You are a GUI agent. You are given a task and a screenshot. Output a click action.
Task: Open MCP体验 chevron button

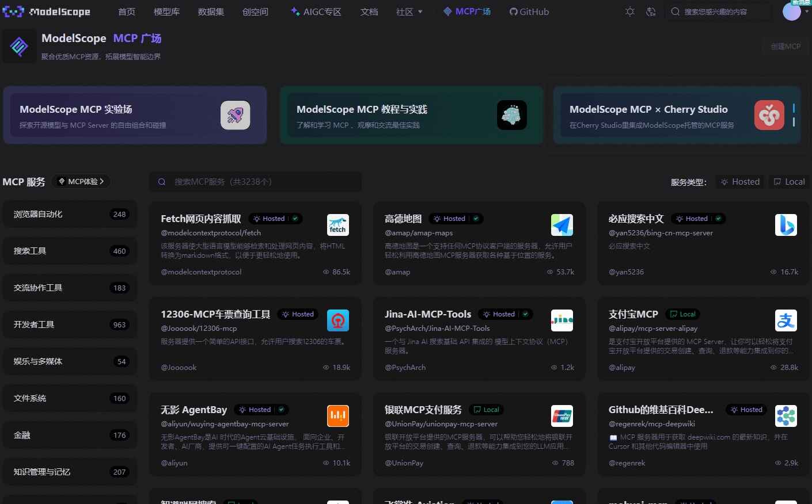click(81, 181)
